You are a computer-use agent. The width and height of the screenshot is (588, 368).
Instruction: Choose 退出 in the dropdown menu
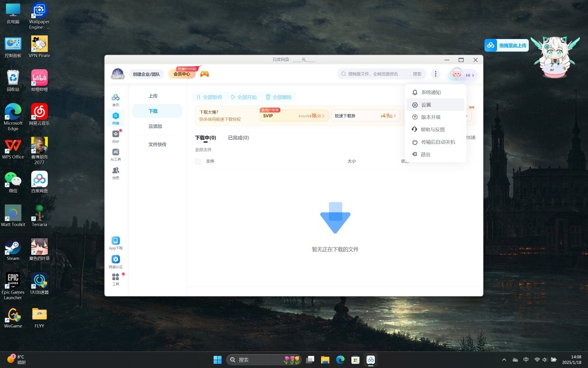tap(435, 155)
